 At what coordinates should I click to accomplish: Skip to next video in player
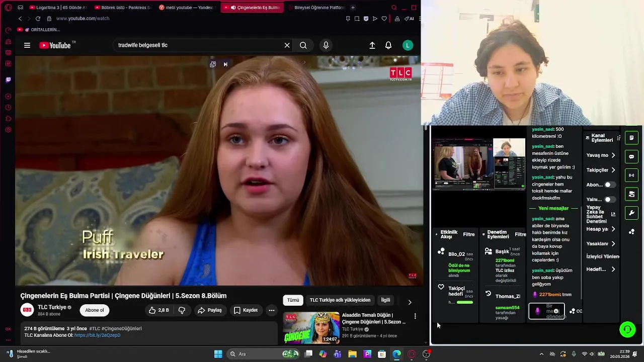tap(225, 64)
